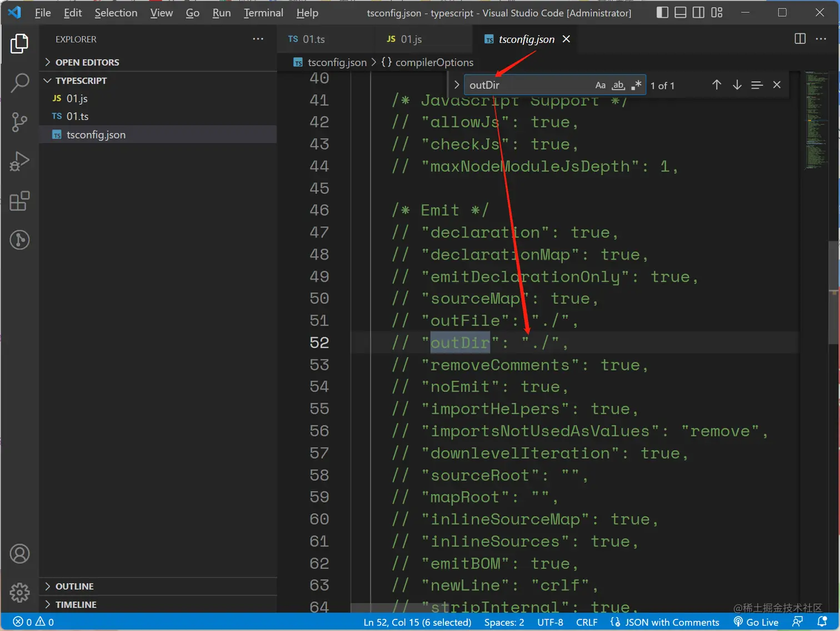This screenshot has width=840, height=631.
Task: Split the editor to the right
Action: pyautogui.click(x=800, y=39)
